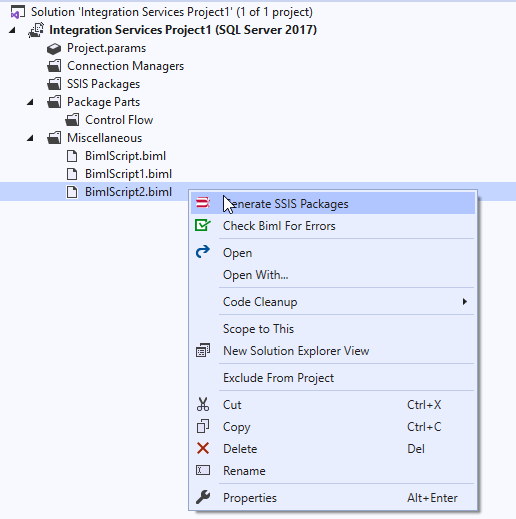Collapse the Integration Services Project1 node

pyautogui.click(x=13, y=30)
